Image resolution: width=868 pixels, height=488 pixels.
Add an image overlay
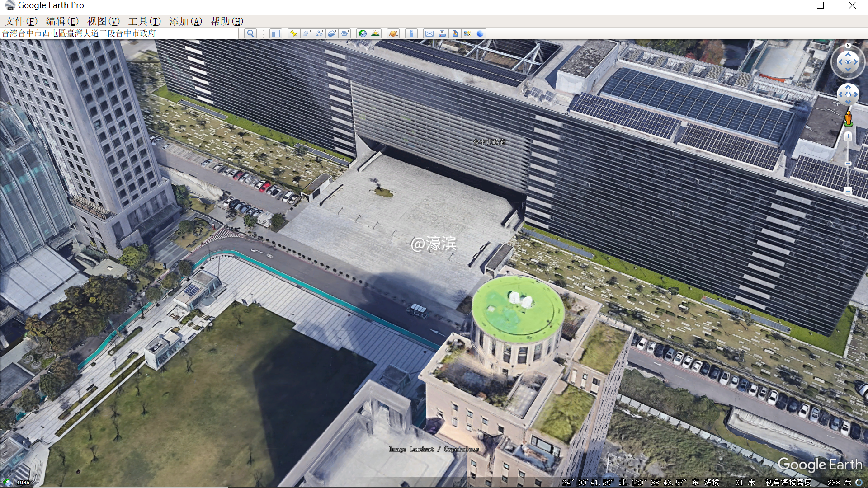(332, 33)
